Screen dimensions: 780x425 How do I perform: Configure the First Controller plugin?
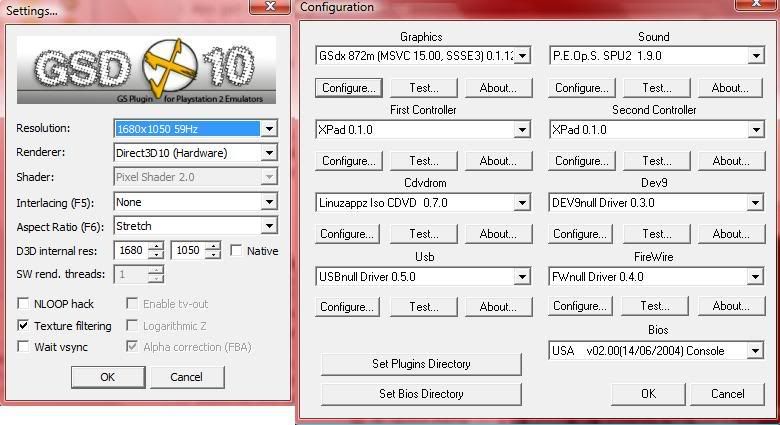(349, 161)
